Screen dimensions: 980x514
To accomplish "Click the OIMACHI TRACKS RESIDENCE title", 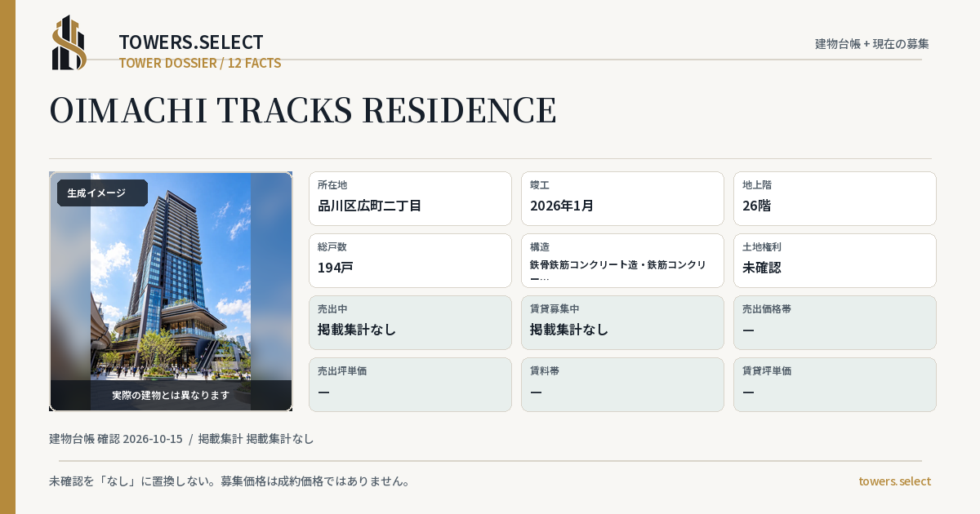I will coord(303,110).
